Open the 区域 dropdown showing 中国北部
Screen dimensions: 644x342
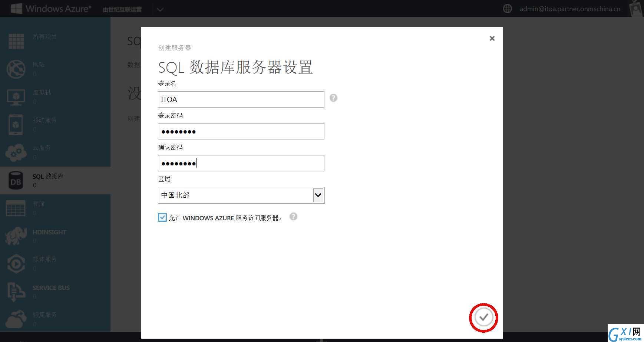(x=241, y=195)
